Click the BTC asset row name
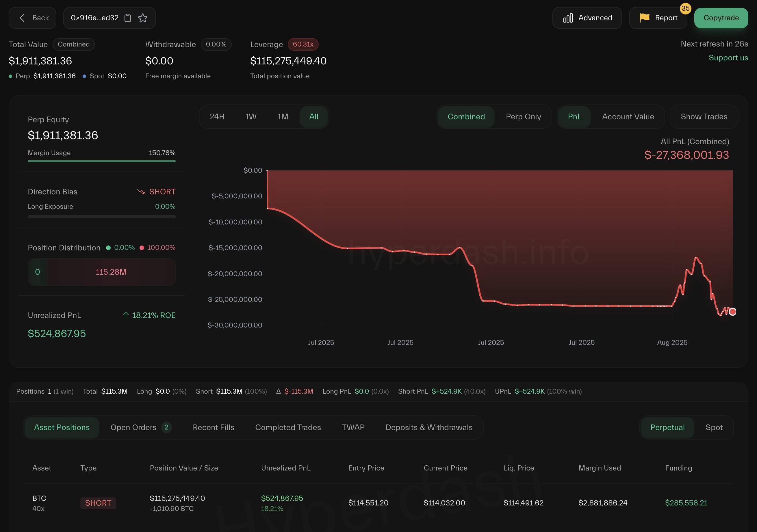This screenshot has height=532, width=757. 39,498
